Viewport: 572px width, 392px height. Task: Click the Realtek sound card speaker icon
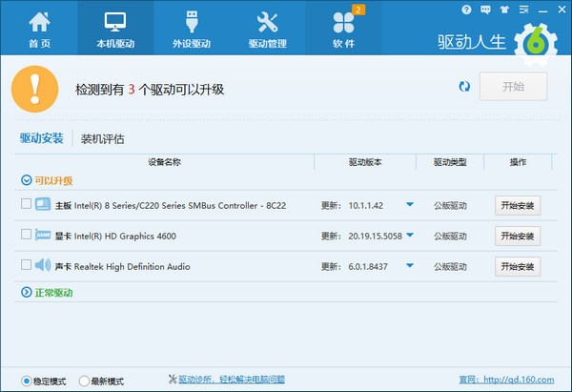click(x=43, y=265)
